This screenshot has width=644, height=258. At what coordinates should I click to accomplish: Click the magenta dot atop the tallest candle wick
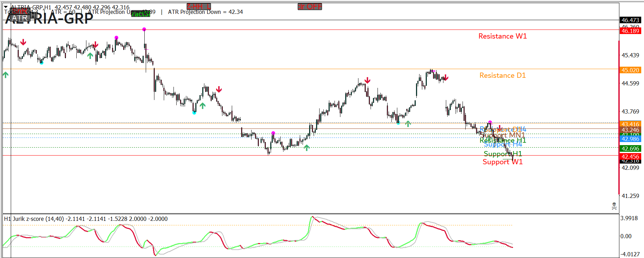coord(144,30)
